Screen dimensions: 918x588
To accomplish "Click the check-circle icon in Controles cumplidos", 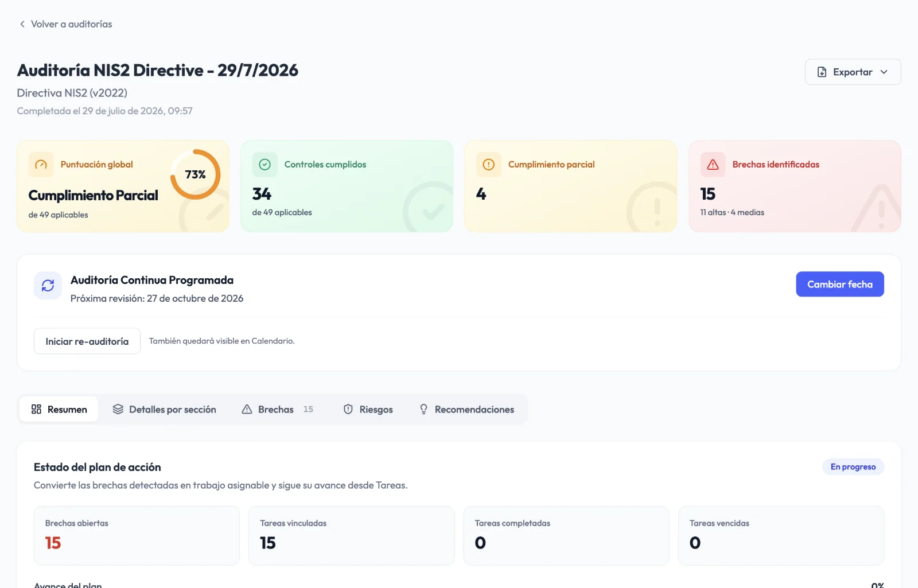I will click(x=264, y=165).
